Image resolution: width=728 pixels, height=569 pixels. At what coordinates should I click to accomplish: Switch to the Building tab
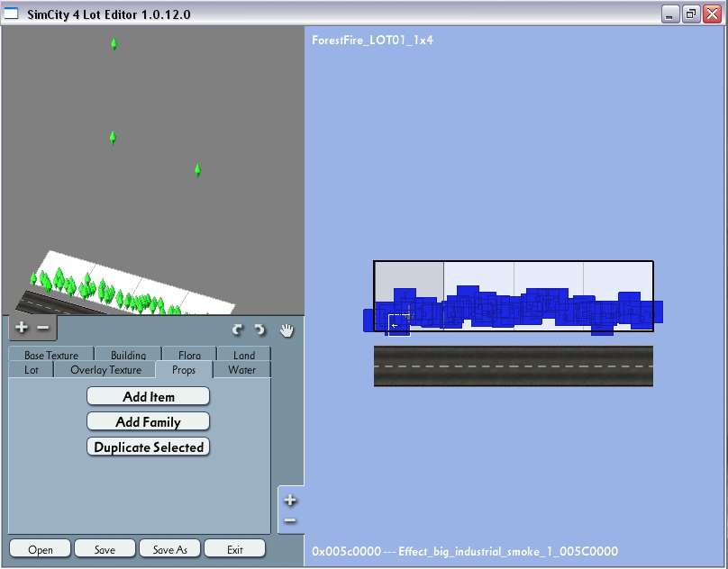pos(128,355)
